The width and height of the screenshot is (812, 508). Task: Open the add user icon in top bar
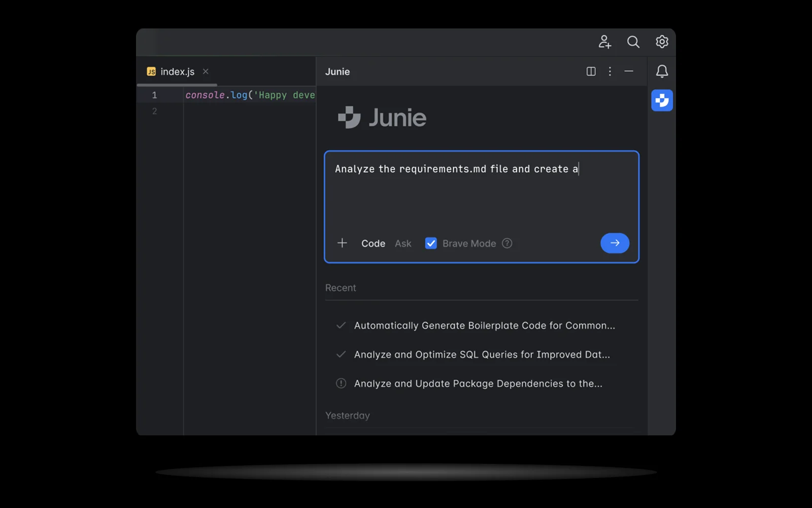[x=604, y=42]
